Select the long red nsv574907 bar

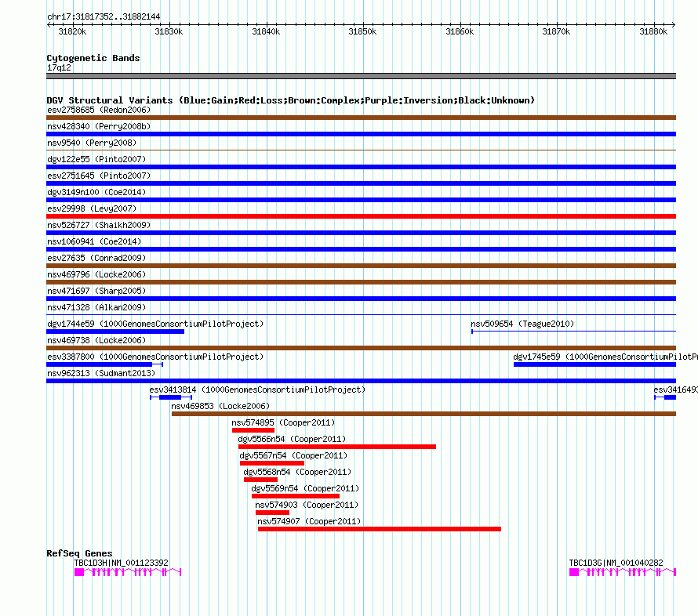pyautogui.click(x=380, y=529)
